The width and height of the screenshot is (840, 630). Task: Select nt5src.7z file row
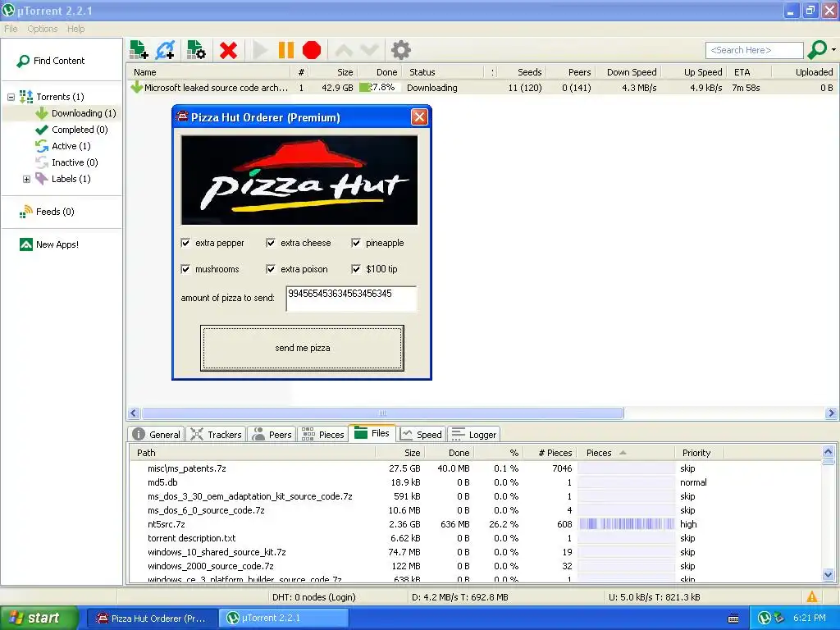(476, 524)
